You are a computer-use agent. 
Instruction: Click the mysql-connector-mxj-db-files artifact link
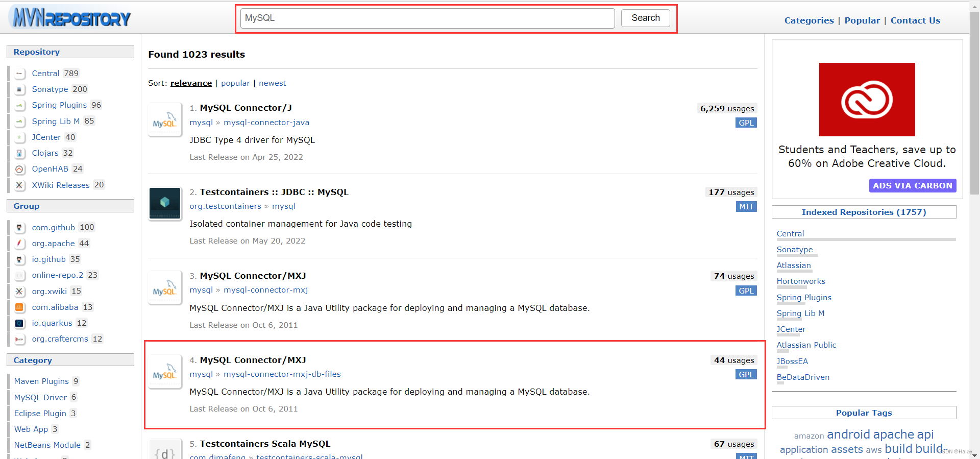click(x=282, y=374)
